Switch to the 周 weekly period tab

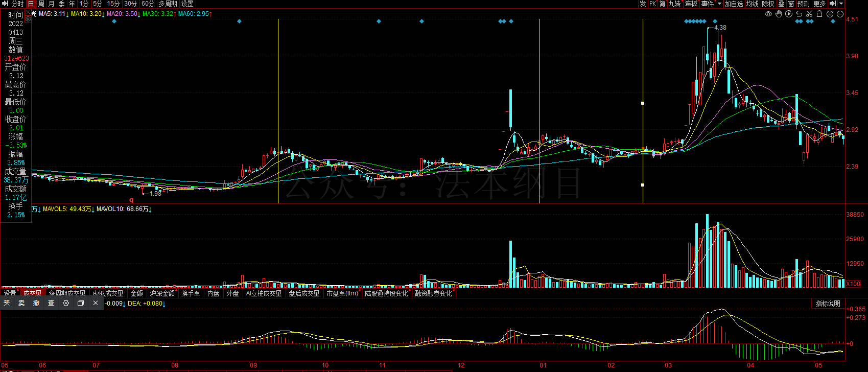point(41,4)
